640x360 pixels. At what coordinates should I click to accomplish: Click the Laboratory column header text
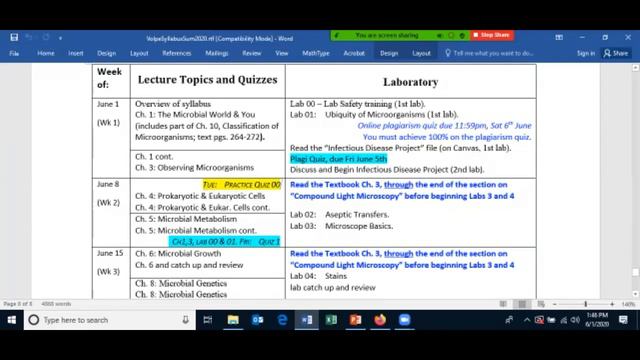411,82
